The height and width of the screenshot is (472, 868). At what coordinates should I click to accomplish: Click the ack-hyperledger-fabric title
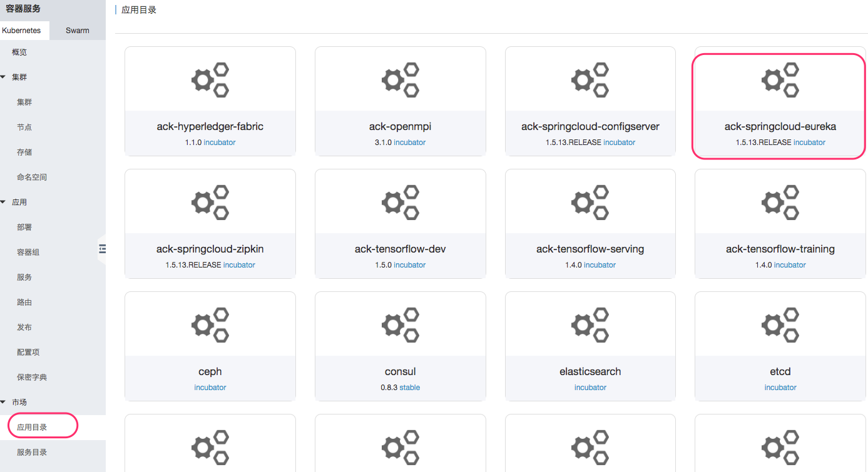point(210,126)
